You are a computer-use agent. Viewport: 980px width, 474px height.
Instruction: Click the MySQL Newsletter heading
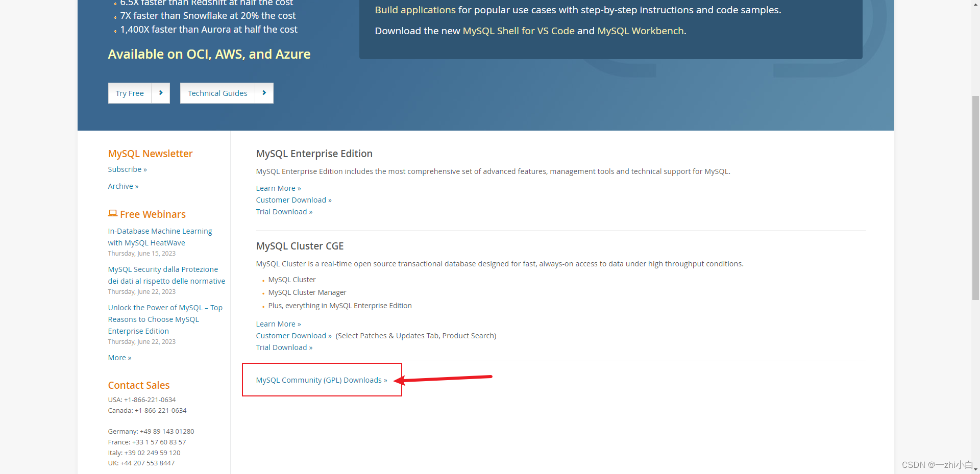pos(150,154)
